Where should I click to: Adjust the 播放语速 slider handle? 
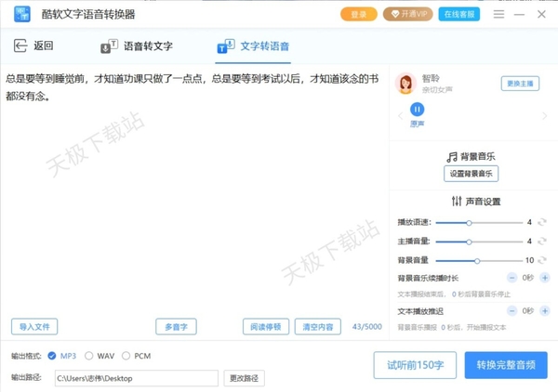[469, 223]
